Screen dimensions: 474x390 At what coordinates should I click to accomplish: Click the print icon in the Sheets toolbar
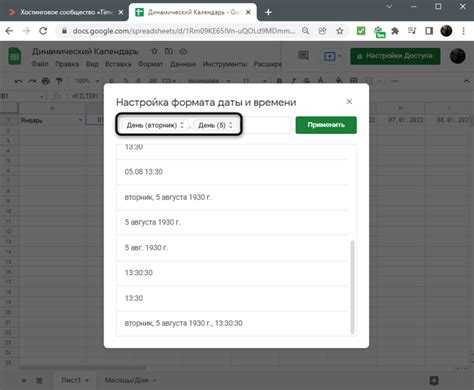(x=46, y=81)
